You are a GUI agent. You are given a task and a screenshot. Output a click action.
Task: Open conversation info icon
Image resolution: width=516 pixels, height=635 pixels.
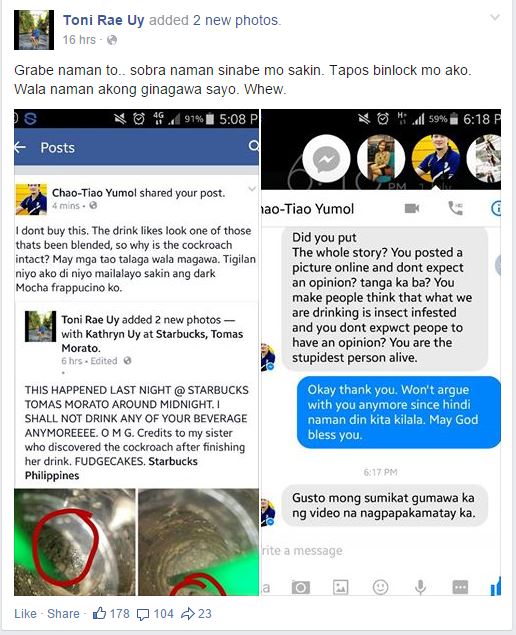point(496,208)
